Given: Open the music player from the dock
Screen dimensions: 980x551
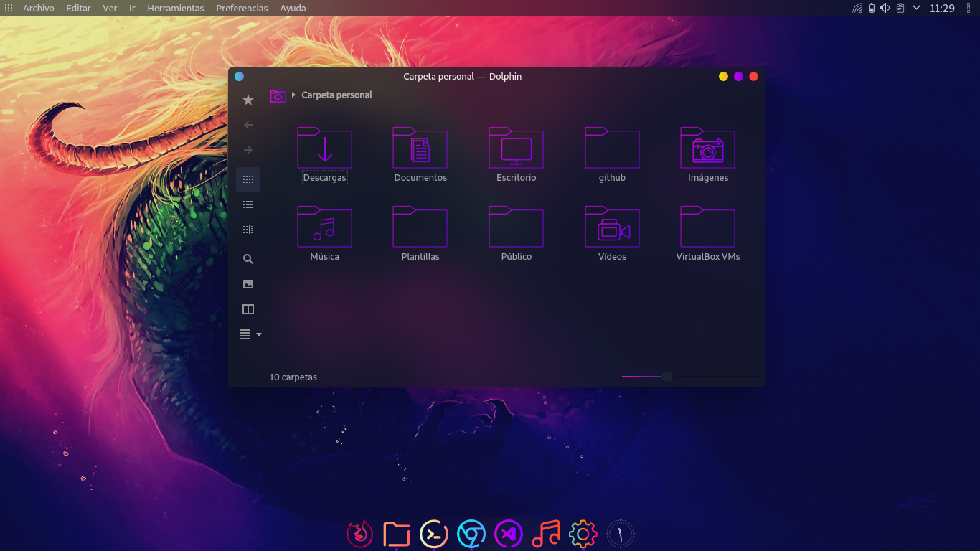Looking at the screenshot, I should (546, 534).
